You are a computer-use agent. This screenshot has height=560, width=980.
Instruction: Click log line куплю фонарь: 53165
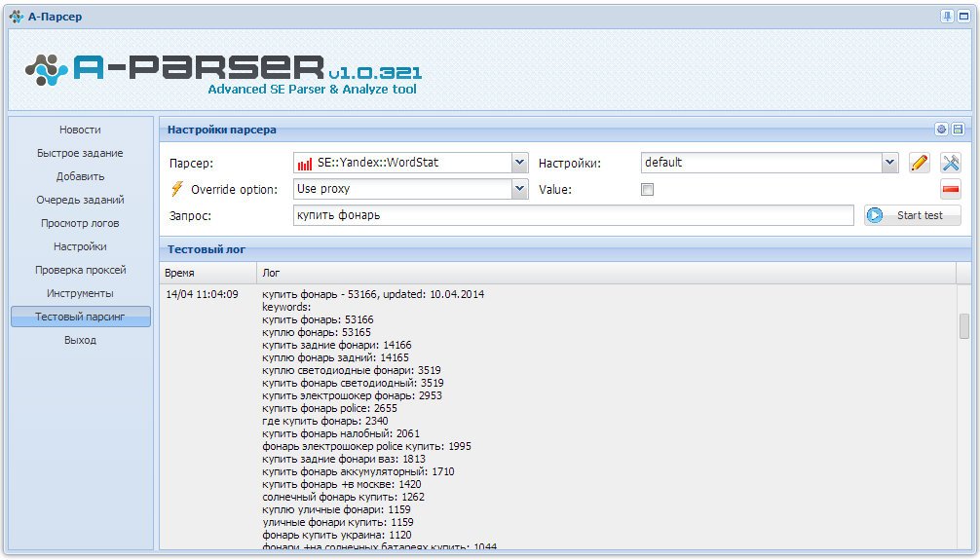tap(317, 332)
